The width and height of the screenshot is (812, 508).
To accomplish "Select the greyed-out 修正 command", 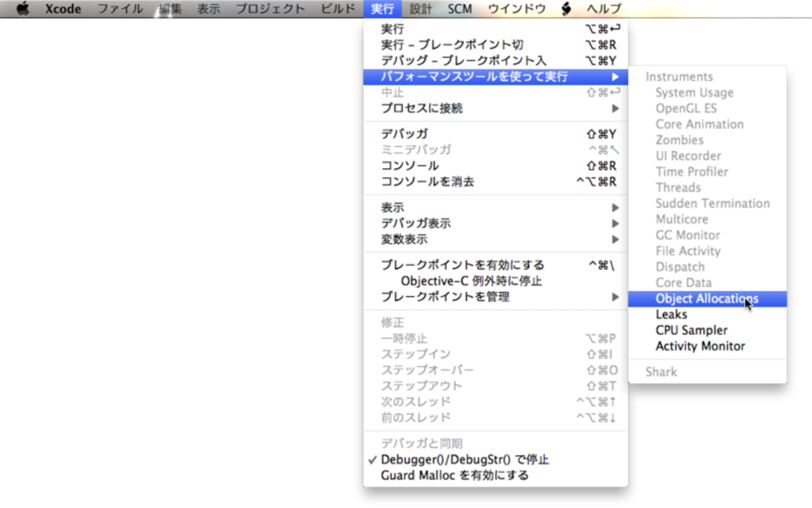I will pos(496,323).
